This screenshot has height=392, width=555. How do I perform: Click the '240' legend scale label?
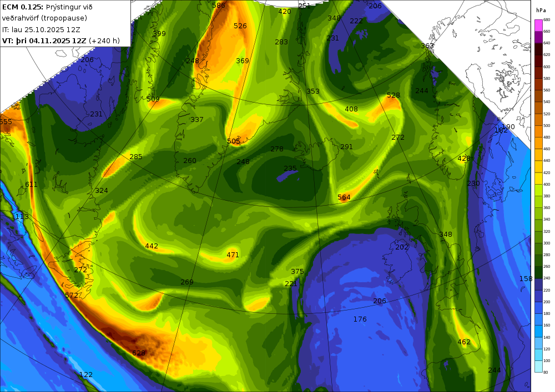click(547, 278)
